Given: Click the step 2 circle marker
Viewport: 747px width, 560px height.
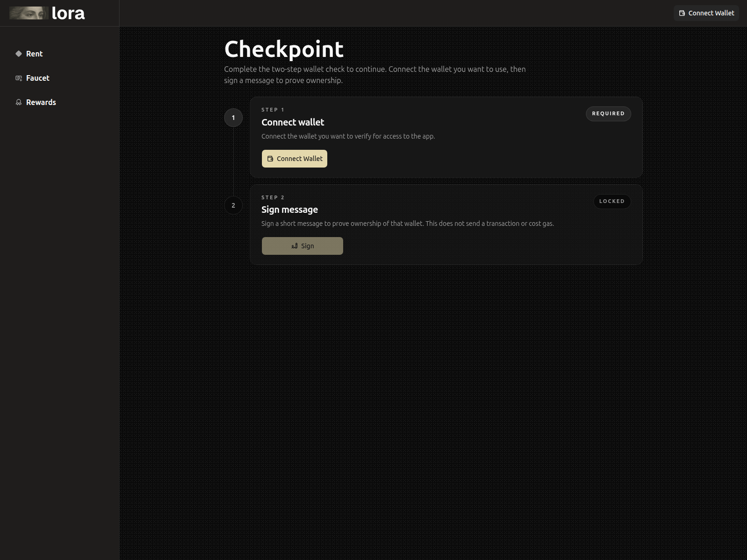Looking at the screenshot, I should point(233,205).
